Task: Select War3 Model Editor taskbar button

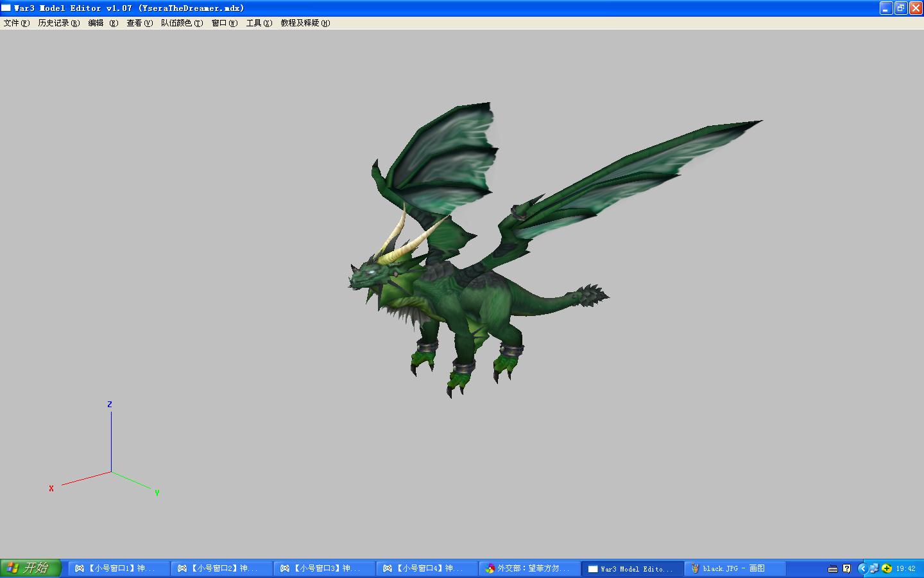Action: [x=632, y=568]
